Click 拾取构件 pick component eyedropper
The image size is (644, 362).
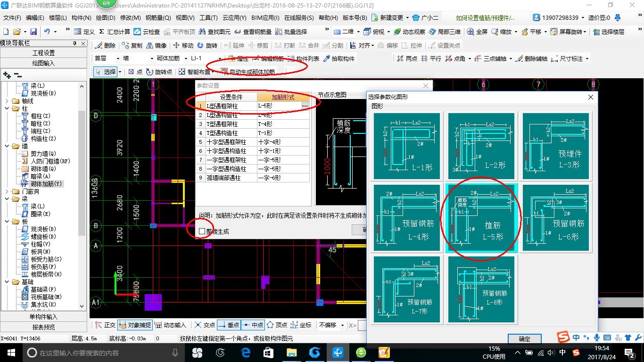339,58
